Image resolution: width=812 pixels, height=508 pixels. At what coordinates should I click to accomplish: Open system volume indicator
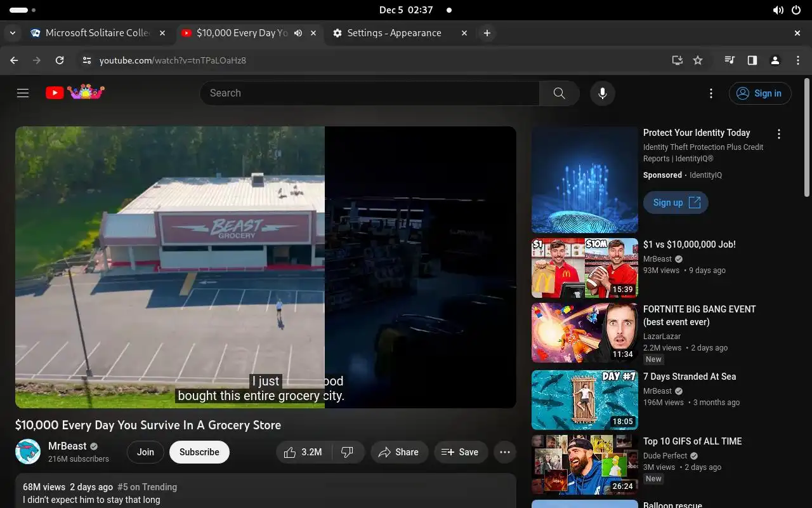[x=778, y=10]
